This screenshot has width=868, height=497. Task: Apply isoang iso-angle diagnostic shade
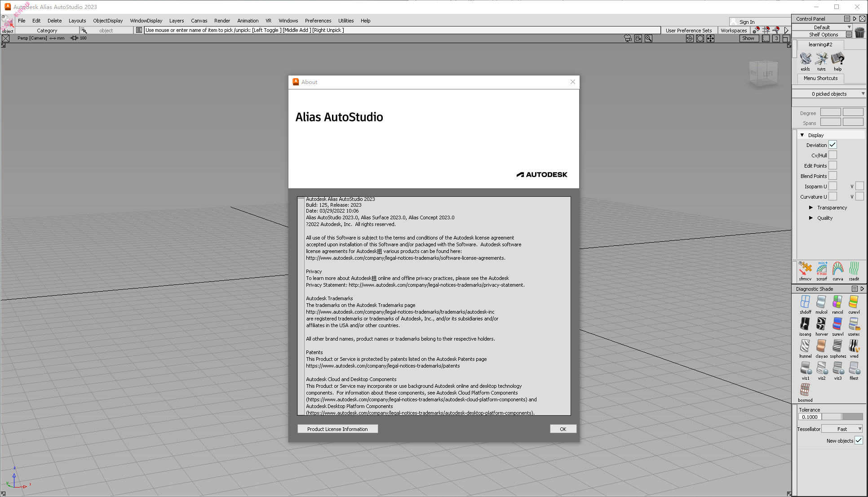point(805,326)
